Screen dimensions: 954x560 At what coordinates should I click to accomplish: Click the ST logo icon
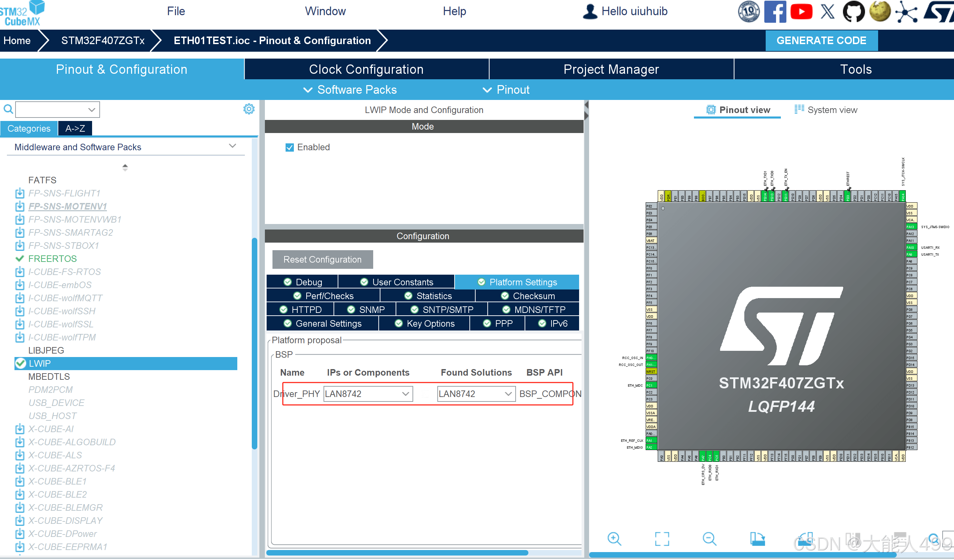click(938, 11)
